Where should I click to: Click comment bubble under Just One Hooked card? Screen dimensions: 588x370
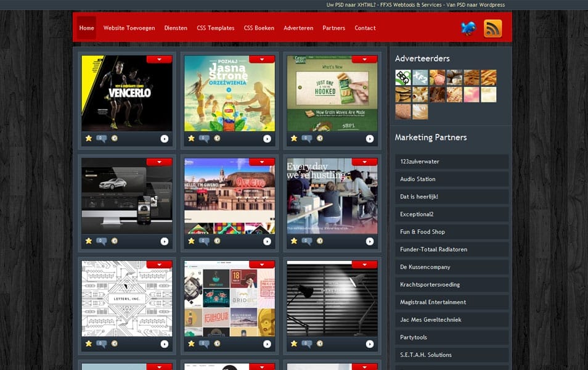[307, 139]
